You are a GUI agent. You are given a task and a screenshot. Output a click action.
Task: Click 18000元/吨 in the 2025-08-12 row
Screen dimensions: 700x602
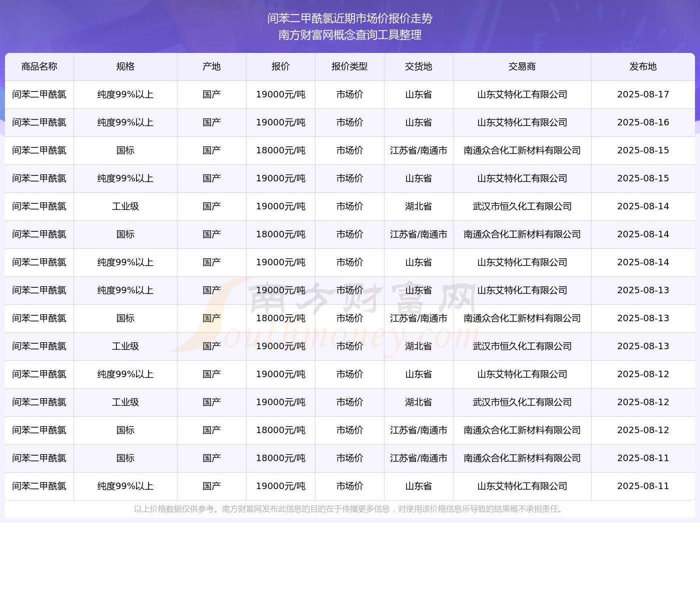(x=281, y=430)
